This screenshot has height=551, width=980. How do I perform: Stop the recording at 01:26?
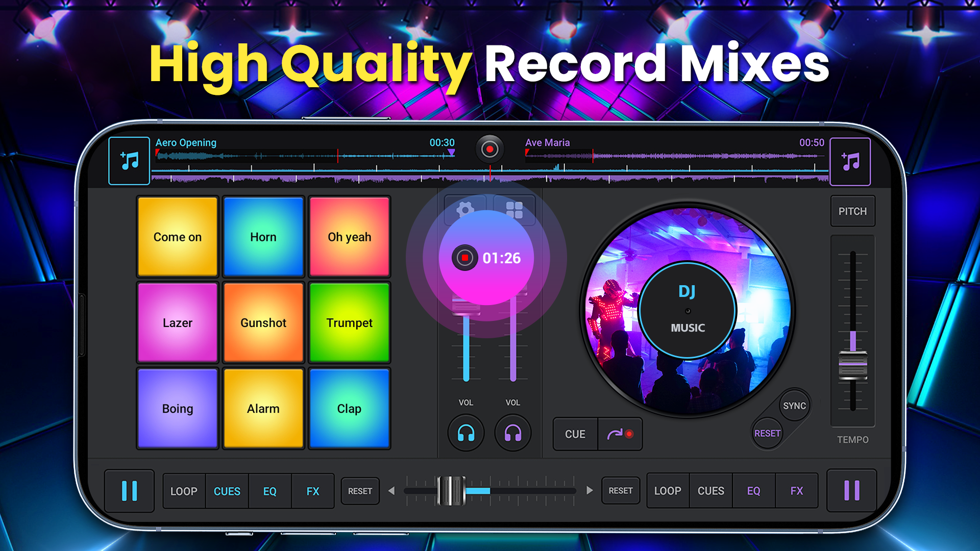tap(465, 258)
